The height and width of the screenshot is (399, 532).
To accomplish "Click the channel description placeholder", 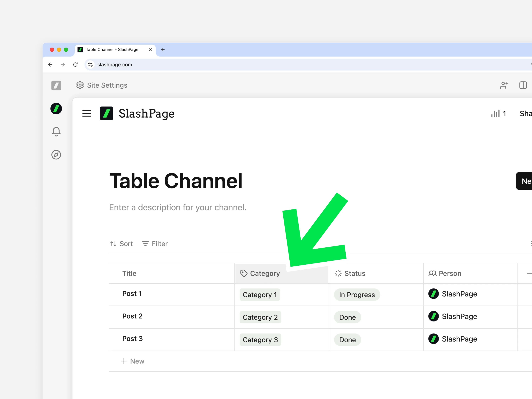I will [x=178, y=207].
